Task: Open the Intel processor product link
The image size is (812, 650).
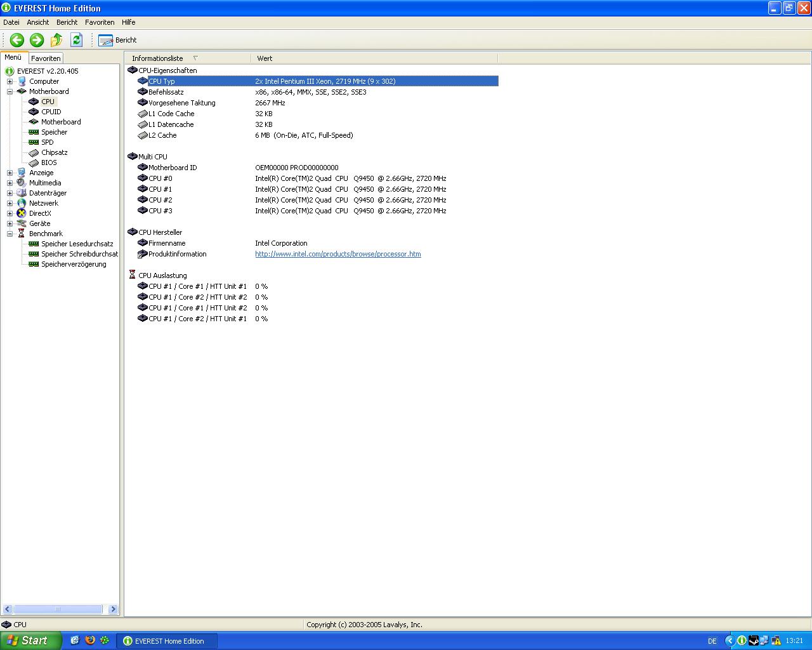Action: coord(338,254)
